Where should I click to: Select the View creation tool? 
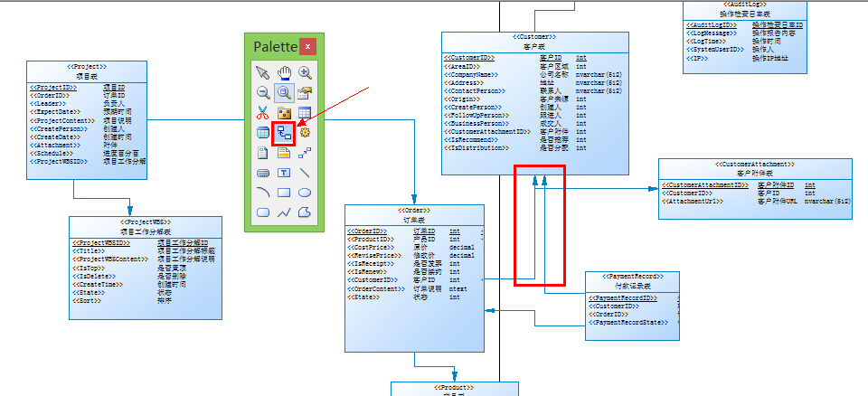(x=263, y=133)
